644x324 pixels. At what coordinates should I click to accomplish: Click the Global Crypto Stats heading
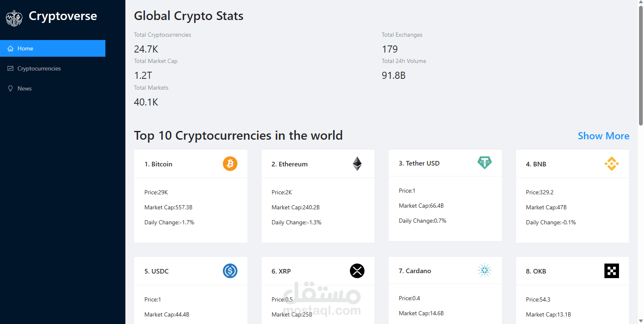pos(189,16)
